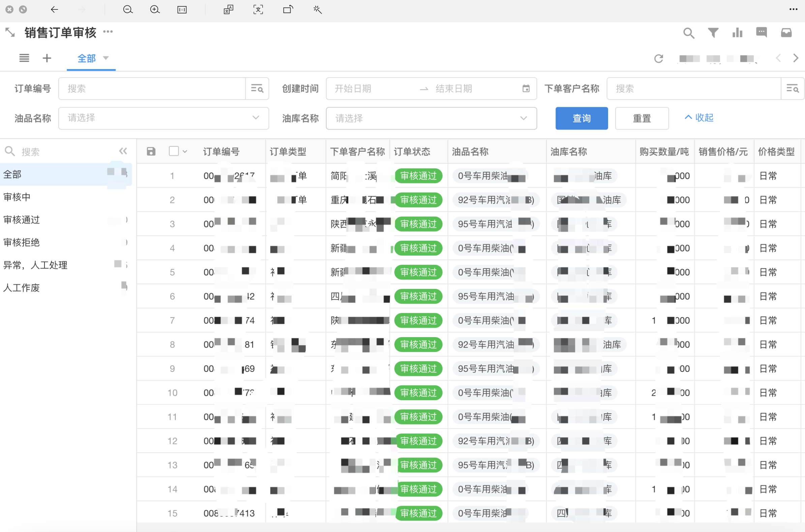The width and height of the screenshot is (805, 532).
Task: Click the 购买数量/吨 column header
Action: tap(664, 152)
